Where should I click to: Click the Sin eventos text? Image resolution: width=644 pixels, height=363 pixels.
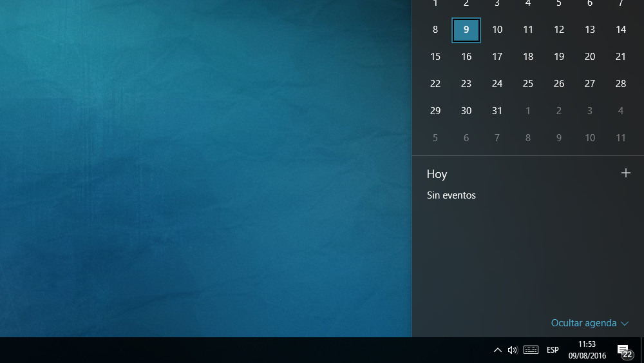[x=451, y=195]
